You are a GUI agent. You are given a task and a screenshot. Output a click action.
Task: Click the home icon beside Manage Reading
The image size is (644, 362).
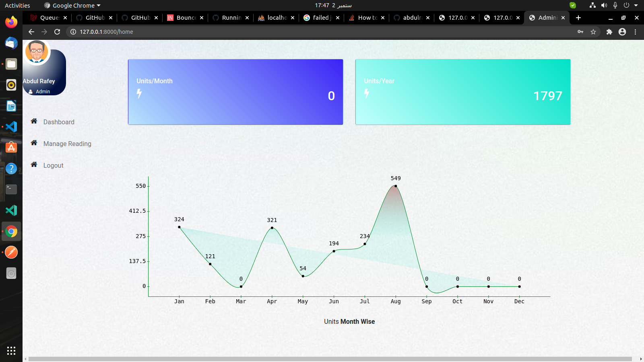pyautogui.click(x=34, y=143)
